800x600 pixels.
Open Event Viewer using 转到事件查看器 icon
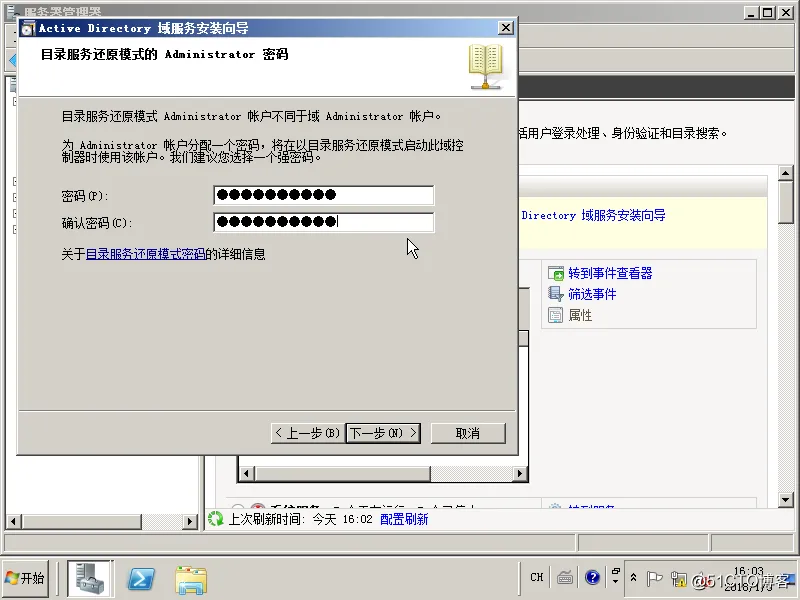pyautogui.click(x=555, y=273)
